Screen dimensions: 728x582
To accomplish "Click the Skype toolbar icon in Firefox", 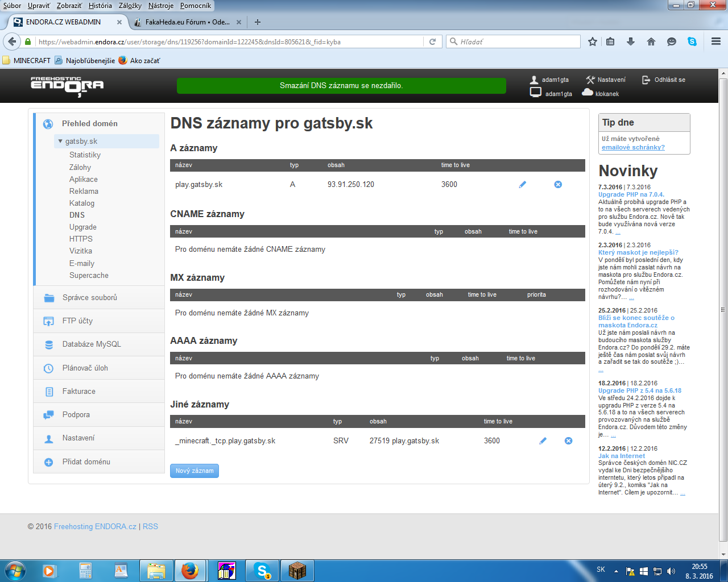I will click(692, 41).
